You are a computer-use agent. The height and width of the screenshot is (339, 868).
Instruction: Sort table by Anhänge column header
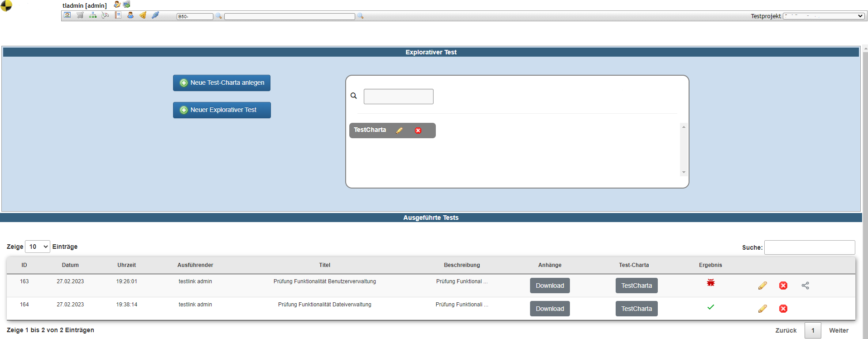pyautogui.click(x=550, y=265)
